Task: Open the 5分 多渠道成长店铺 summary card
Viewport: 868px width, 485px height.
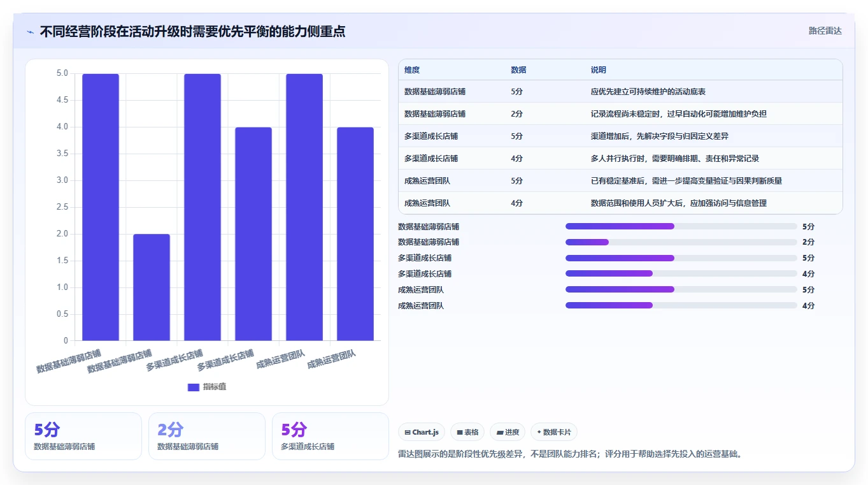Action: 331,436
